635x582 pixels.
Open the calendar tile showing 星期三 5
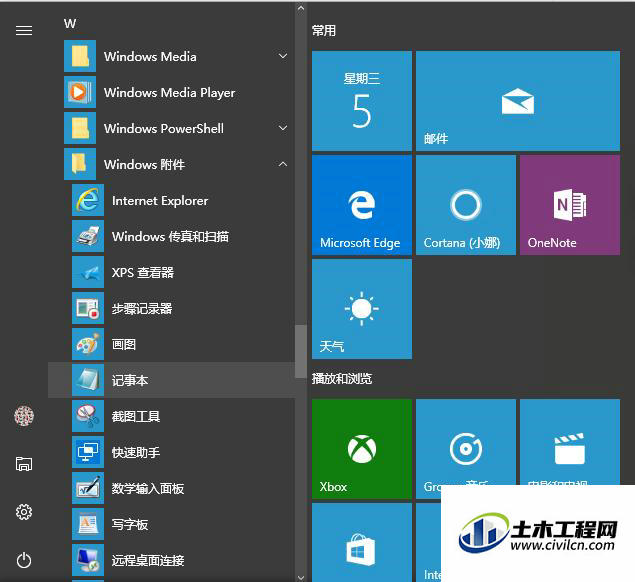click(362, 101)
